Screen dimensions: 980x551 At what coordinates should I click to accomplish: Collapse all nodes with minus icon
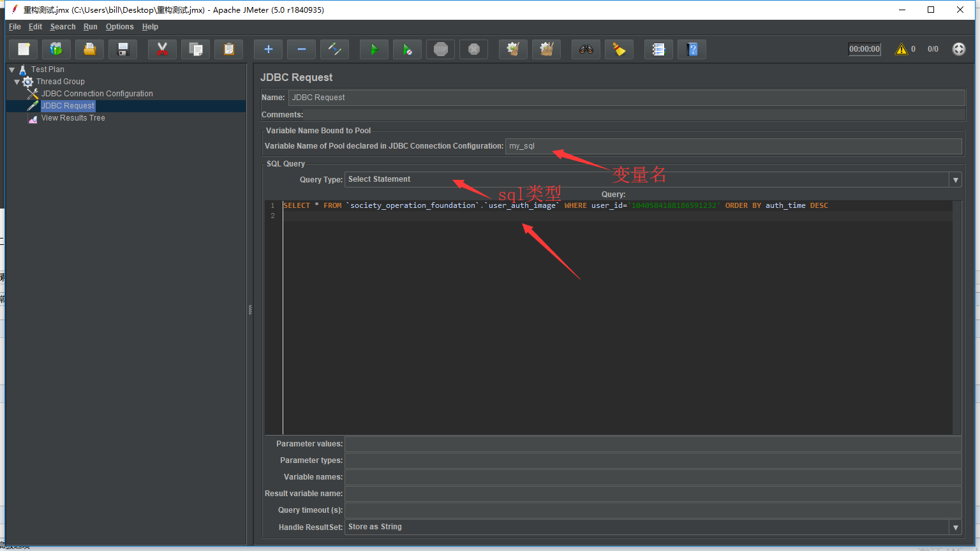[x=302, y=49]
